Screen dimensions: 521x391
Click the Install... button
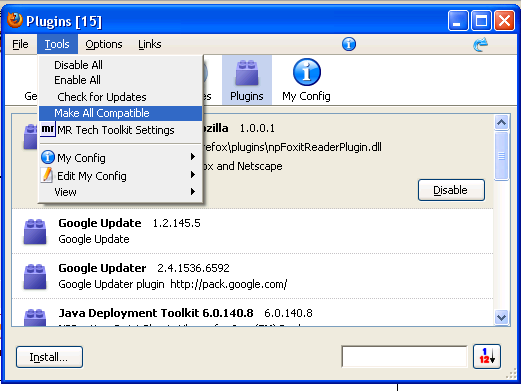(49, 357)
